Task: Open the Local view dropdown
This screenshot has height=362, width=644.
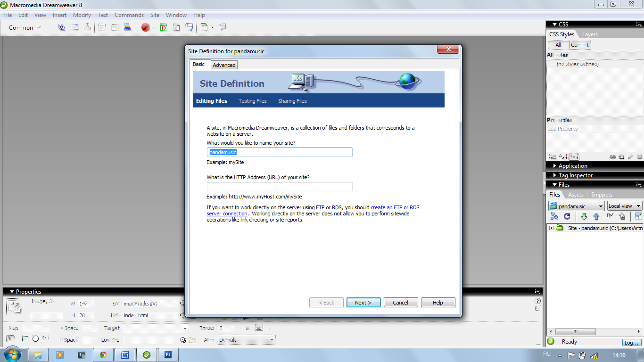Action: click(624, 206)
